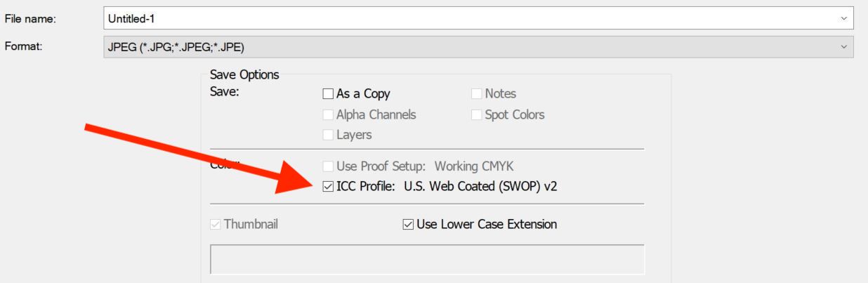This screenshot has height=283, width=868.
Task: Click the File name field containing Untitled-1
Action: coord(478,18)
